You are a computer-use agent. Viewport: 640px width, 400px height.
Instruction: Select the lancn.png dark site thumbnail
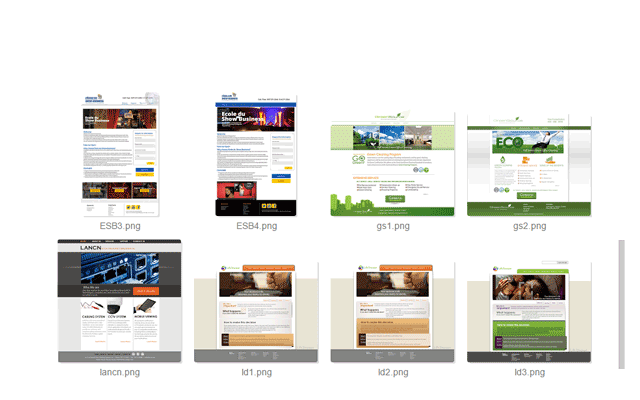point(120,301)
